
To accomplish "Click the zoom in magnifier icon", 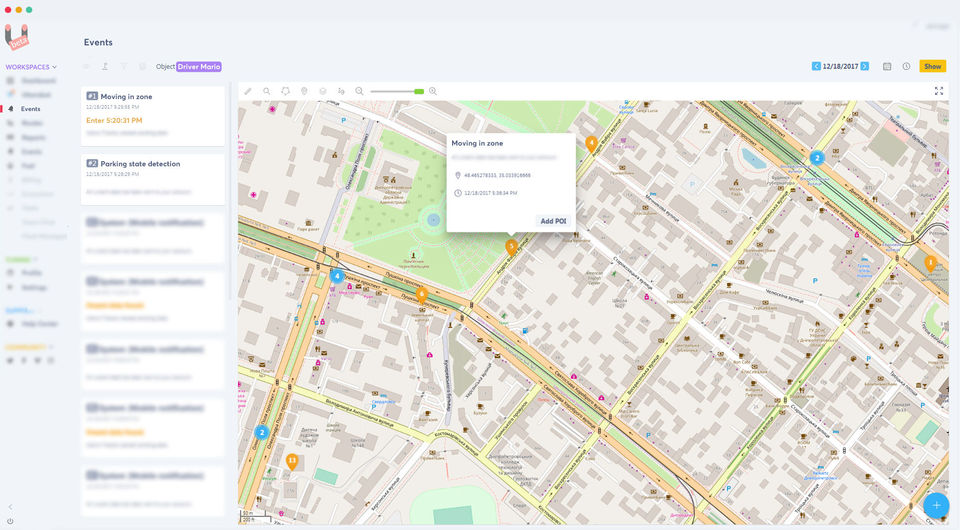I will click(x=433, y=91).
